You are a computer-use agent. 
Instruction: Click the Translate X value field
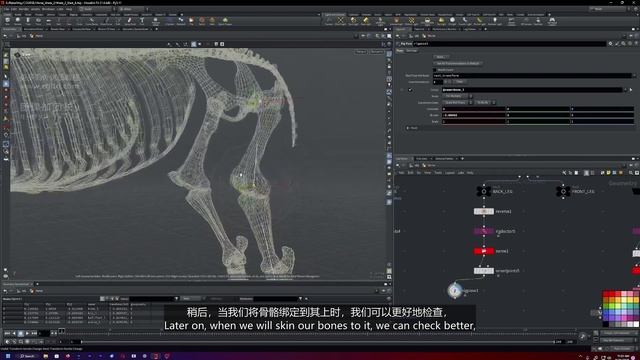click(x=474, y=109)
